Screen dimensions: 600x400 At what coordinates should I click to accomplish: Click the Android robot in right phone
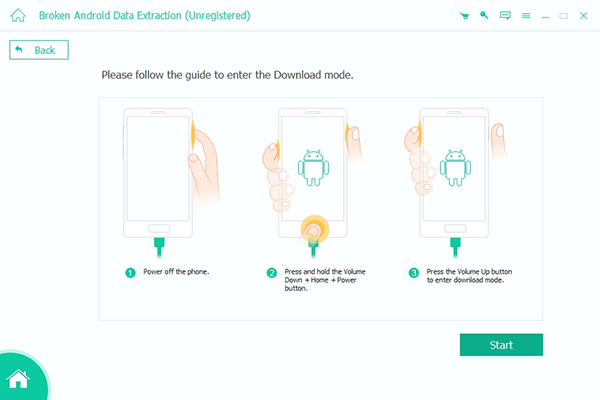[455, 168]
